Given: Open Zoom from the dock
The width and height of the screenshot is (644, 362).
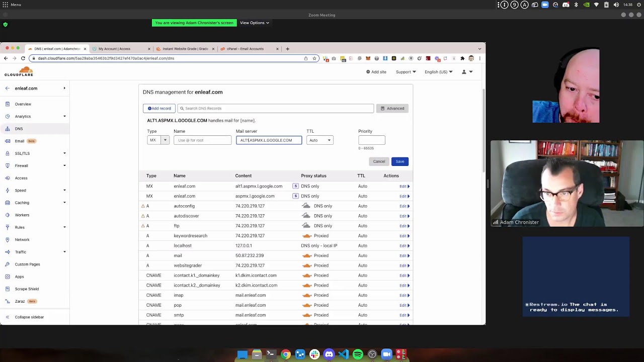Looking at the screenshot, I should [x=386, y=354].
